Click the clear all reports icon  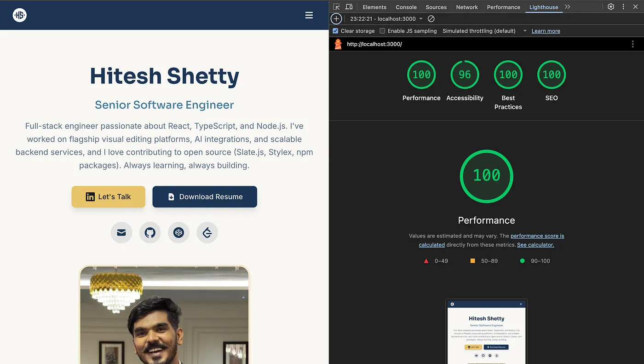click(431, 19)
